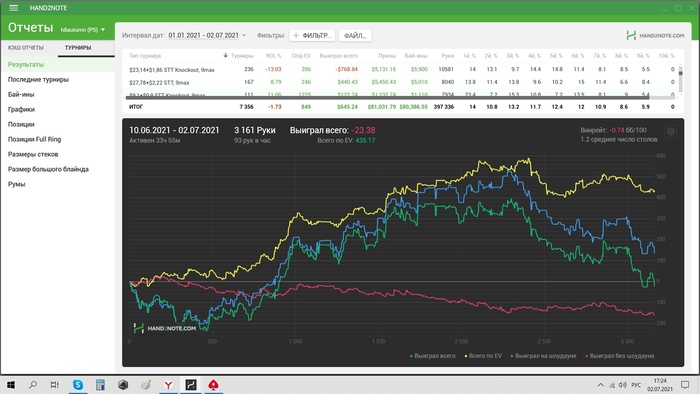Toggle Выиграл без шоудауна legend series
This screenshot has height=394, width=700.
(x=620, y=356)
